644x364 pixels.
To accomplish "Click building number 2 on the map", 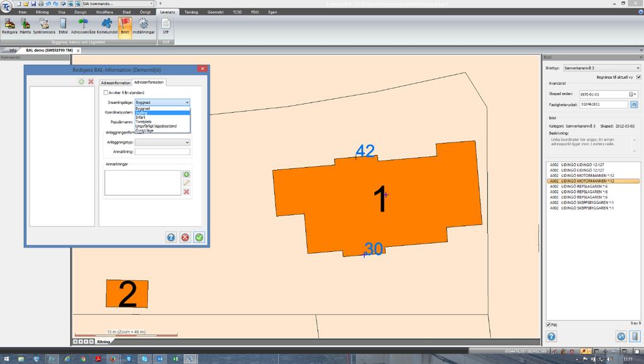I will [127, 294].
